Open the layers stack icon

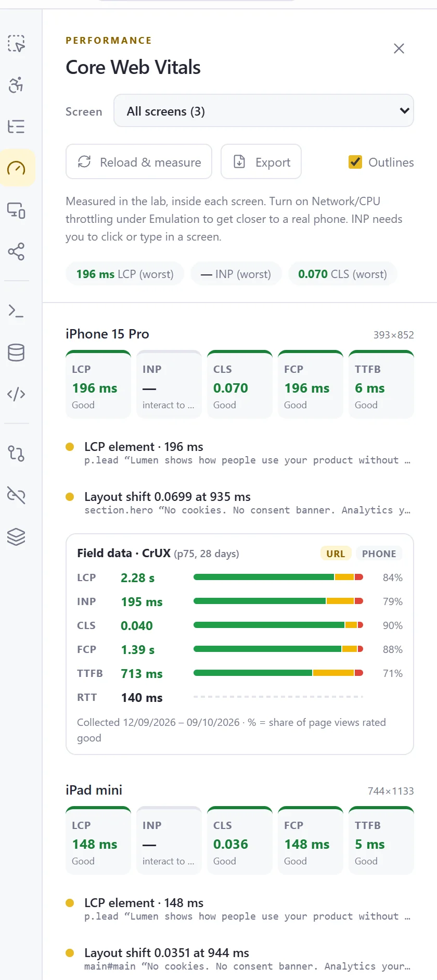(x=16, y=537)
